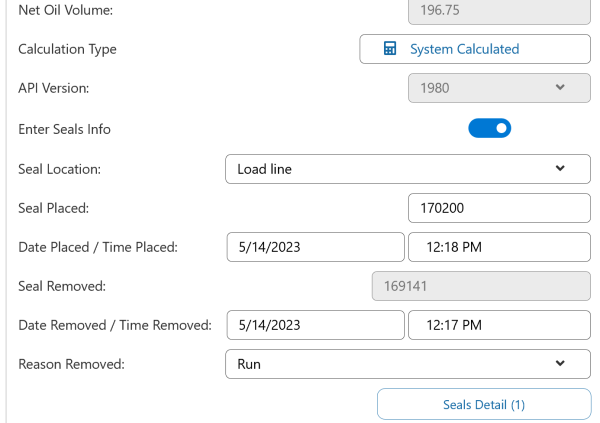Image resolution: width=600 pixels, height=423 pixels.
Task: Click the Reason Removed chevron arrow
Action: point(560,364)
